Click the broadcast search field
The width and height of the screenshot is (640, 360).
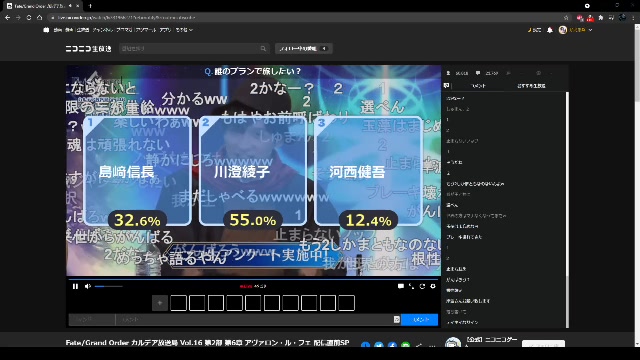pyautogui.click(x=190, y=49)
